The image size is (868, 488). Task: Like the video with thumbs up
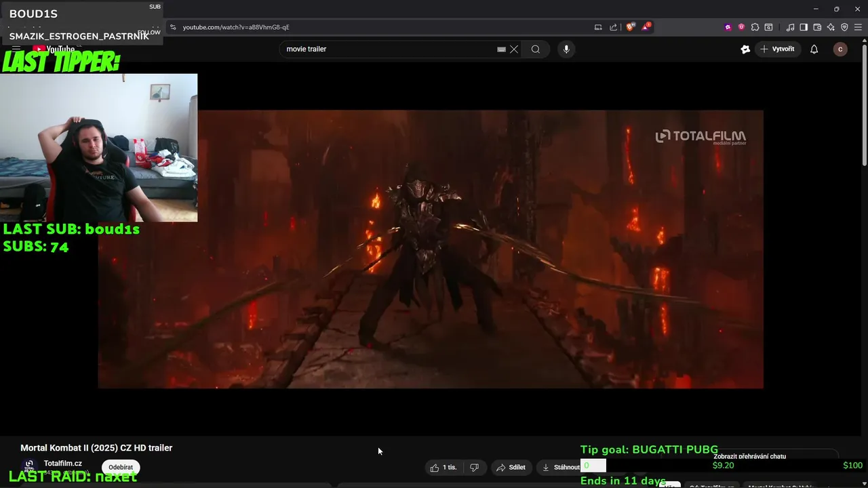click(x=443, y=467)
